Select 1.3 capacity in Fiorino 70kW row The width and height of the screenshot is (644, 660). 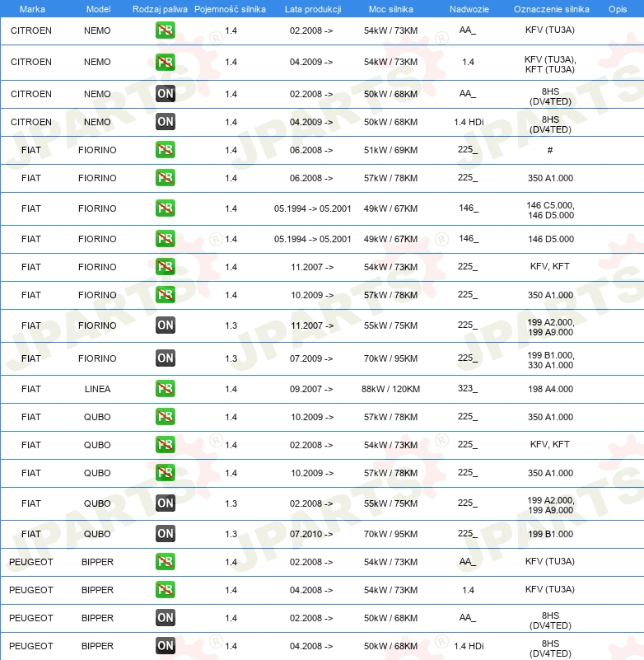tap(231, 358)
